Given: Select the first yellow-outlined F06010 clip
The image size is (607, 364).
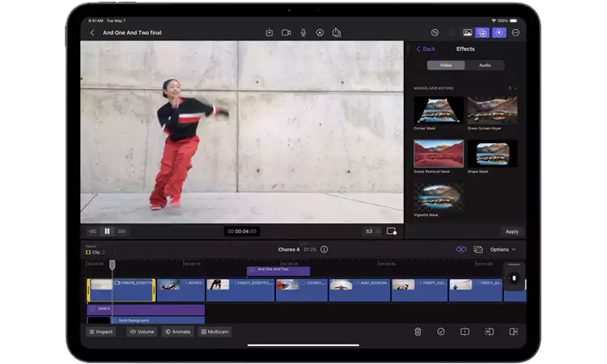Looking at the screenshot, I should (121, 290).
